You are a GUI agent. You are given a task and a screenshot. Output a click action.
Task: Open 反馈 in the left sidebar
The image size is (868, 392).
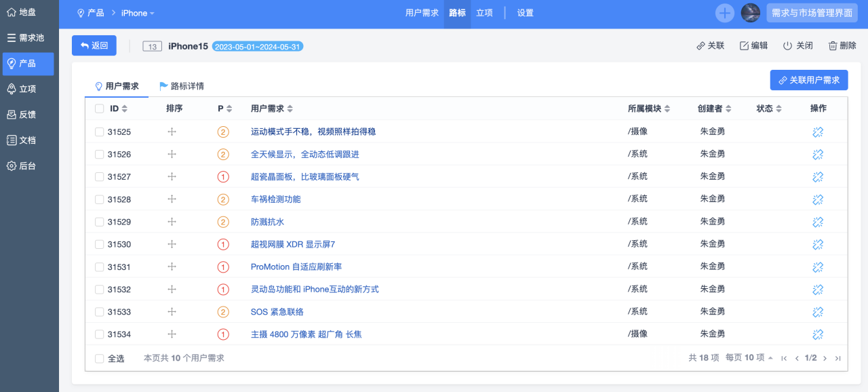click(x=28, y=115)
